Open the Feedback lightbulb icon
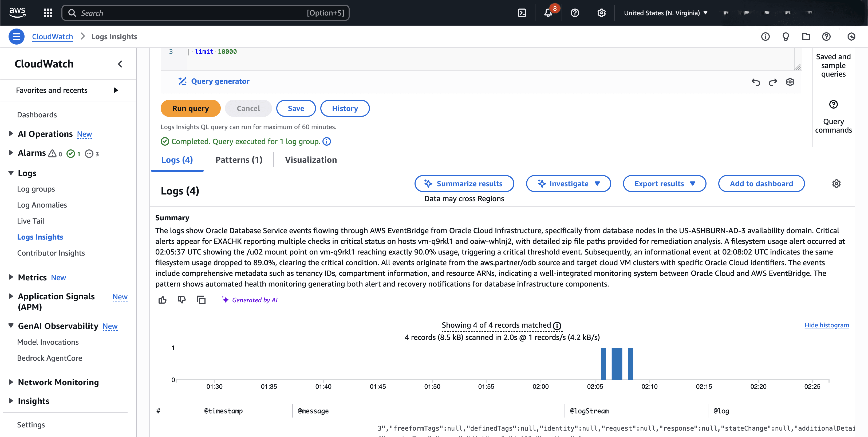 (786, 36)
